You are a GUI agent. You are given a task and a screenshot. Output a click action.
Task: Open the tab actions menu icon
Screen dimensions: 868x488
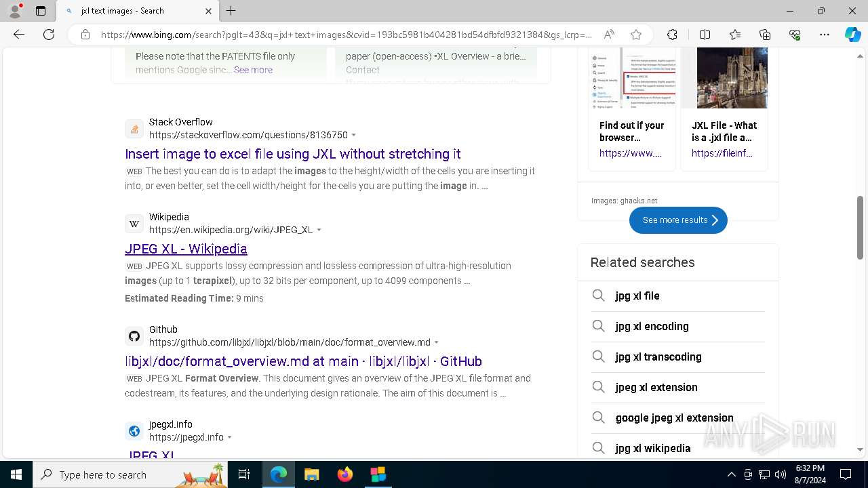41,11
